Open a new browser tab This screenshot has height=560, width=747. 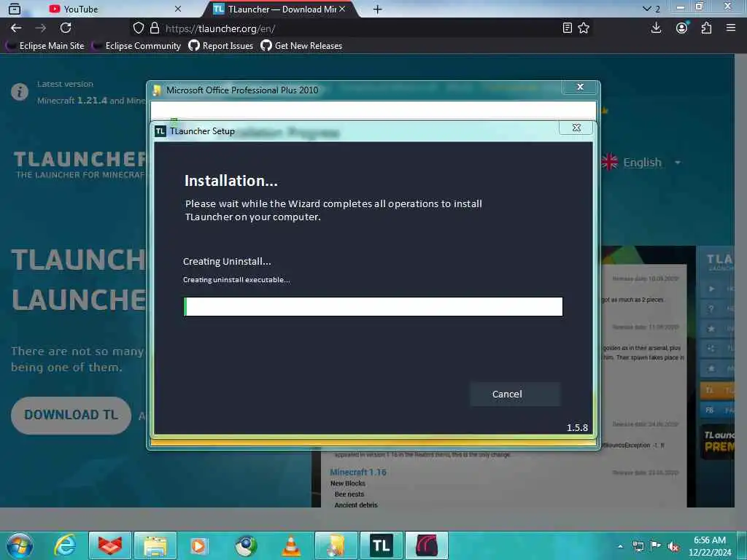coord(377,9)
